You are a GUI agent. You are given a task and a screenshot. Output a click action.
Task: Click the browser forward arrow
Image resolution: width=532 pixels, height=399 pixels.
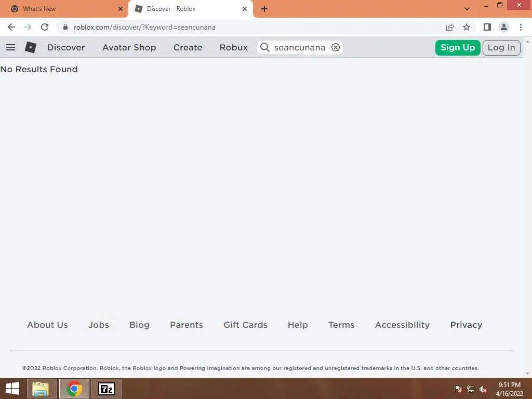(x=28, y=27)
